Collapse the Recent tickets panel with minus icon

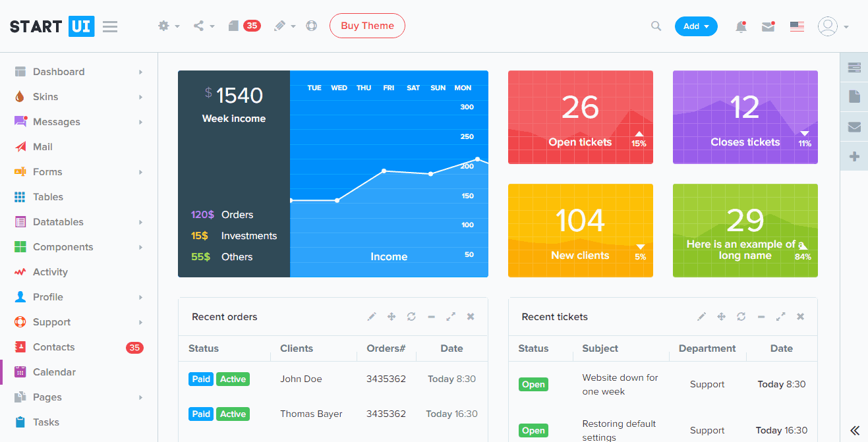[x=761, y=316]
